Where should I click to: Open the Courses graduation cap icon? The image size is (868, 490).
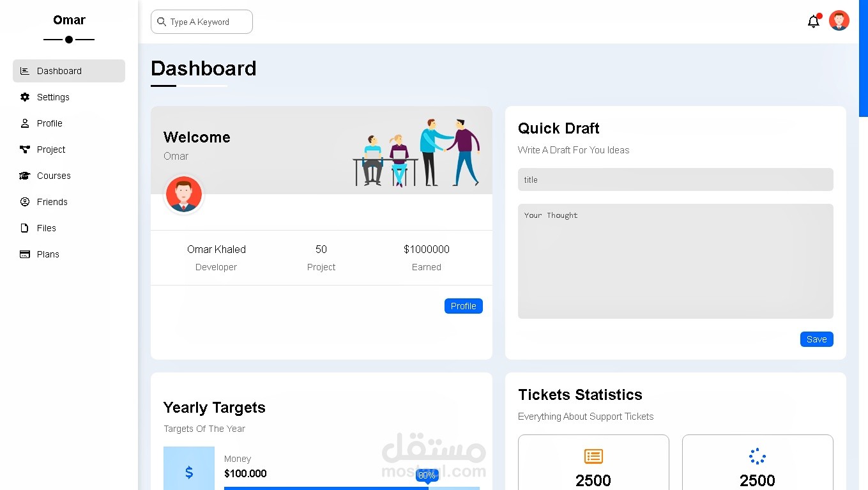[24, 175]
